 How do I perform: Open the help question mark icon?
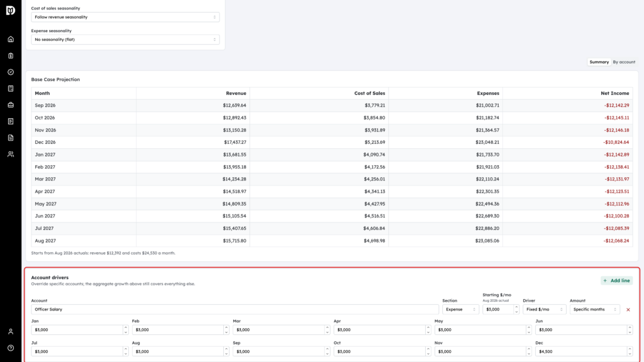click(11, 348)
